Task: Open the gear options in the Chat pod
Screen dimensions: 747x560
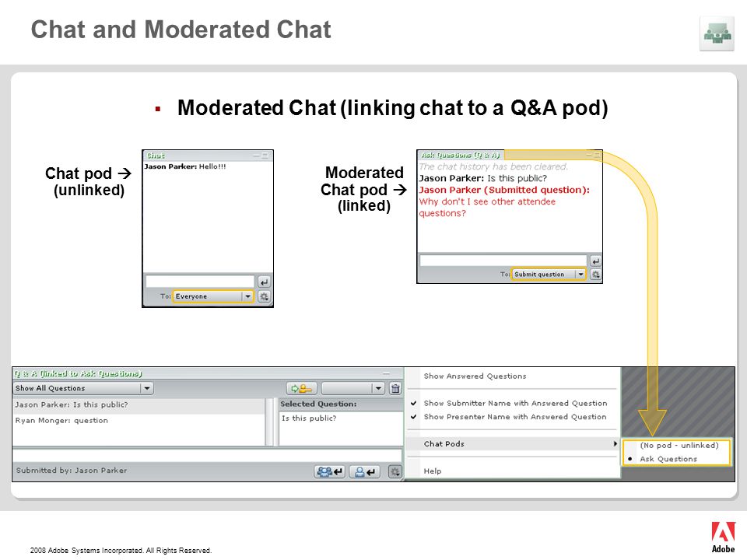Action: (x=264, y=296)
